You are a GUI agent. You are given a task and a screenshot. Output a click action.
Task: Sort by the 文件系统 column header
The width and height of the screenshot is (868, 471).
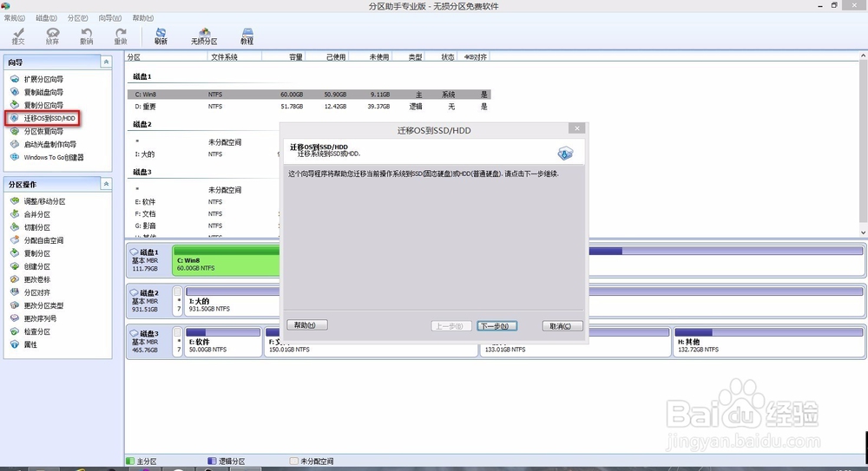(x=234, y=56)
